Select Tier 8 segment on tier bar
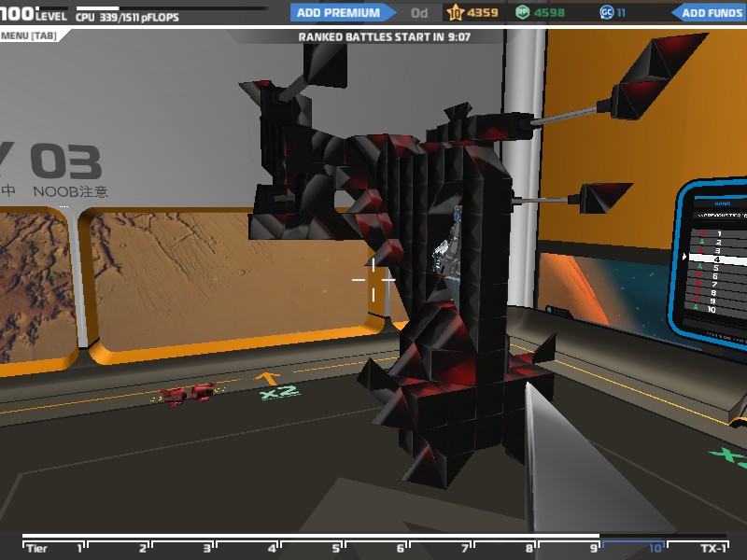The height and width of the screenshot is (560, 747). coord(504,548)
